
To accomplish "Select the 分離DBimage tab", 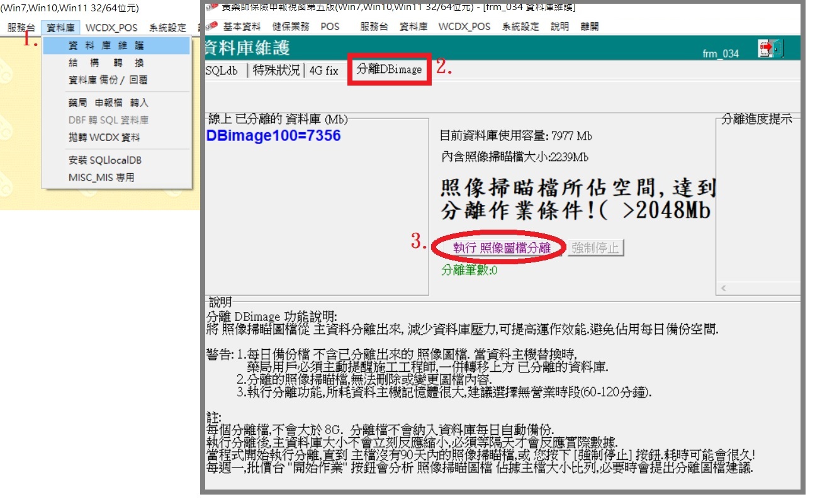I will (x=389, y=69).
